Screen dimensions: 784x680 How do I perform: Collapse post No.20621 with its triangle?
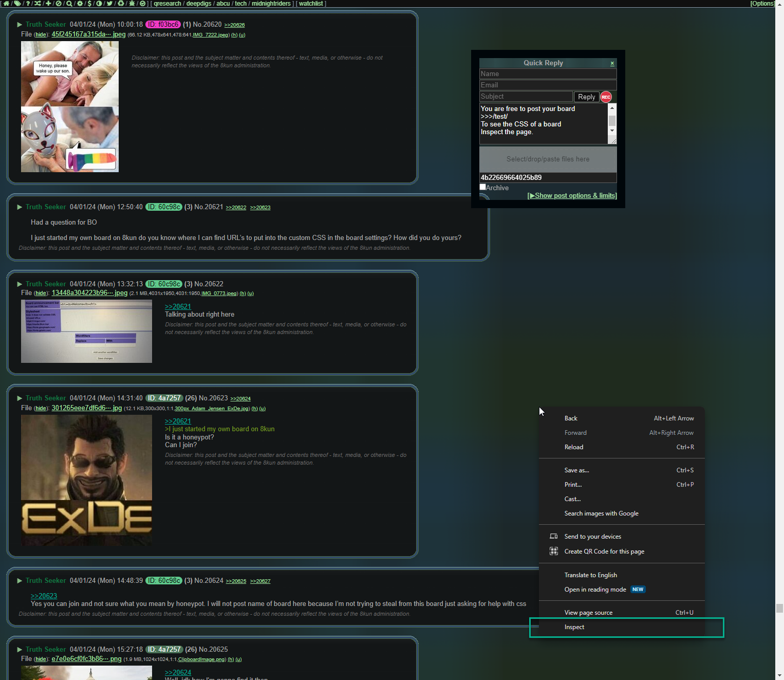tap(20, 207)
